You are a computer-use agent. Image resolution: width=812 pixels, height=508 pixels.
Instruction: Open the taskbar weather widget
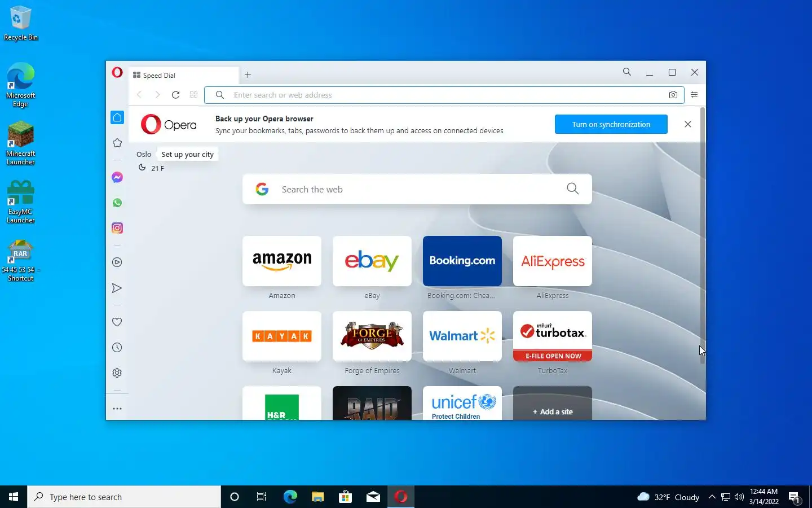coord(668,497)
